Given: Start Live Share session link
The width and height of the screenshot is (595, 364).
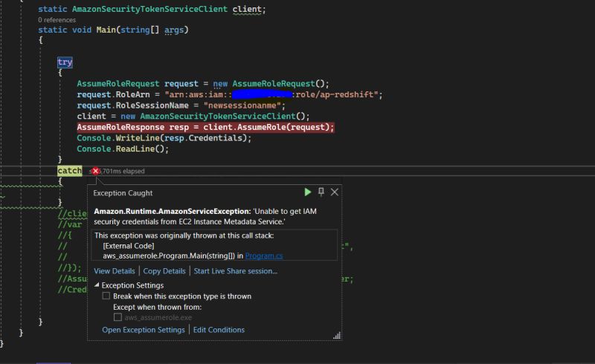Looking at the screenshot, I should click(235, 271).
